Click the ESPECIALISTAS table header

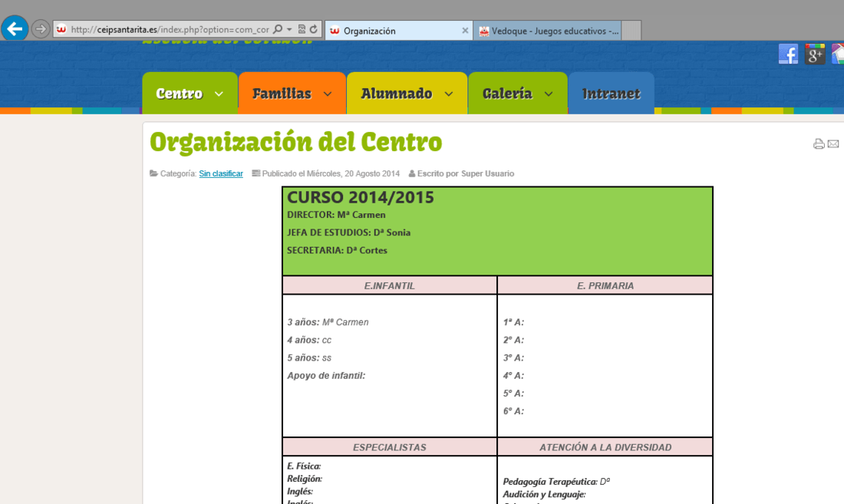pos(390,447)
